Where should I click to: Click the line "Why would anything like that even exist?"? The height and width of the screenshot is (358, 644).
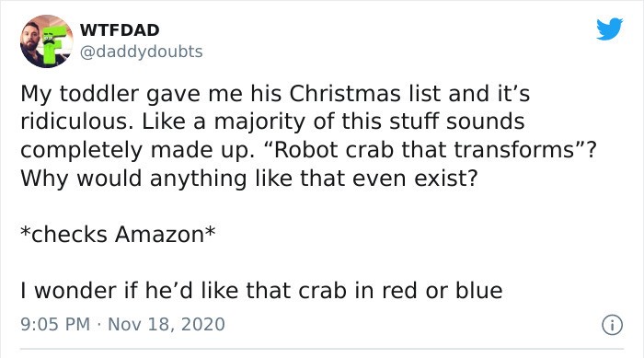249,179
